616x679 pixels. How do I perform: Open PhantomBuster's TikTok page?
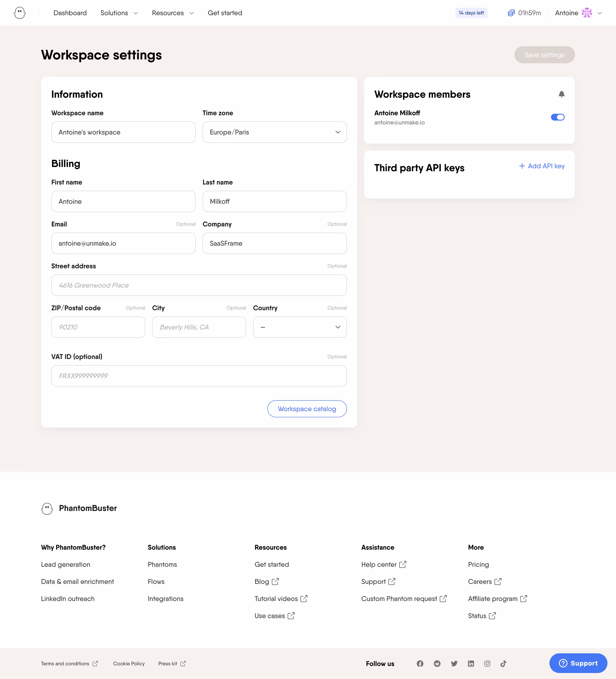coord(503,664)
